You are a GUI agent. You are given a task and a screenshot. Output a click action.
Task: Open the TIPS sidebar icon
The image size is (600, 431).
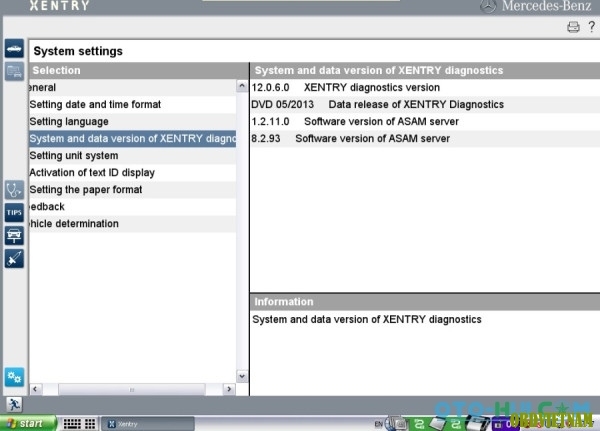[x=14, y=212]
